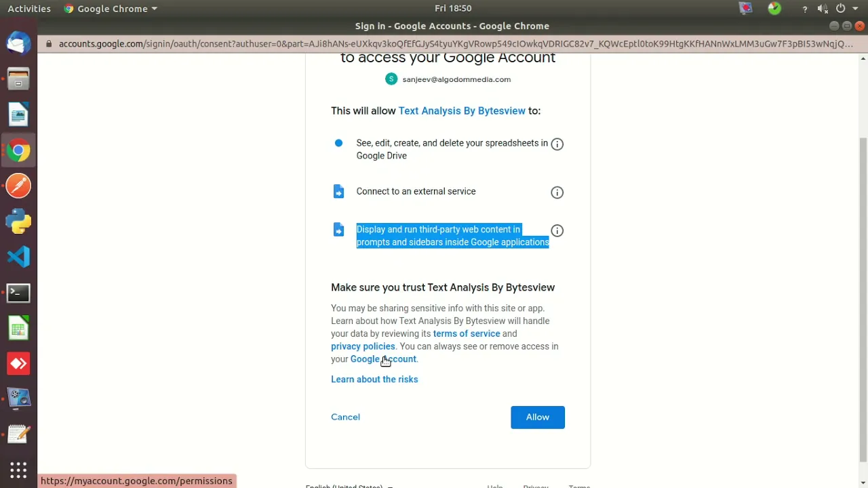
Task: Open the Terminal from the dock
Action: point(18,293)
